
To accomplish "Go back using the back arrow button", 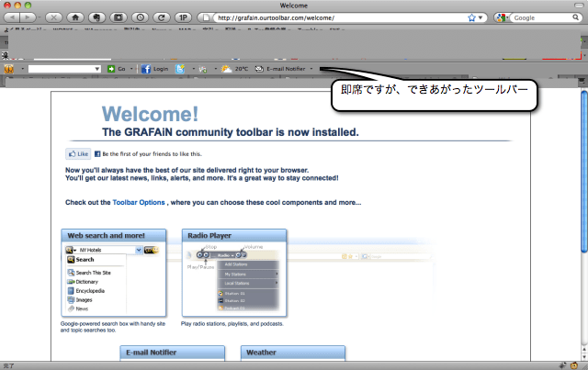I will coord(12,17).
